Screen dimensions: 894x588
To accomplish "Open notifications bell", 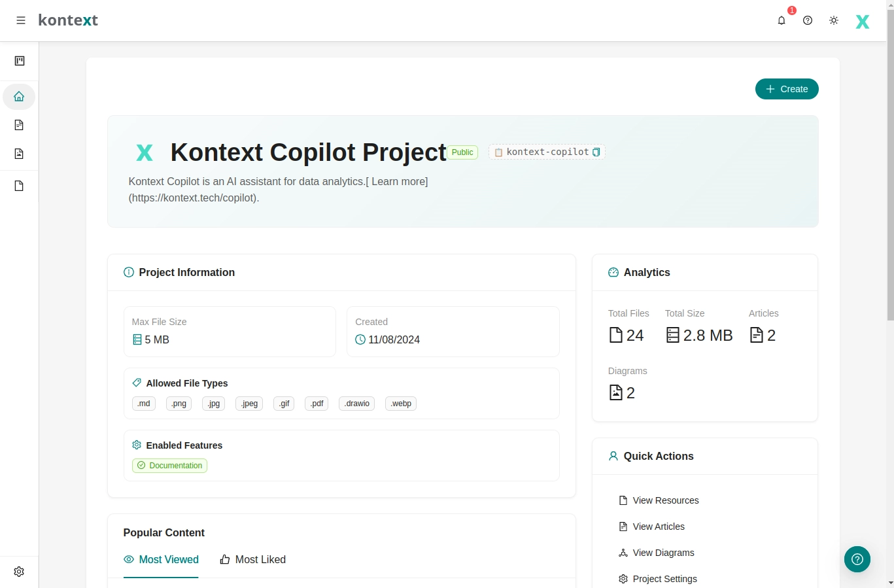I will coord(782,20).
